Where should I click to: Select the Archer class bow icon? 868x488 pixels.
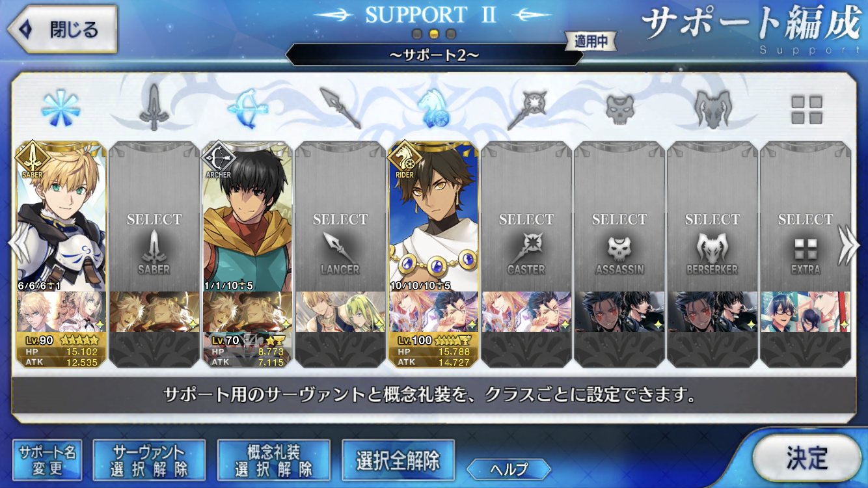[247, 109]
